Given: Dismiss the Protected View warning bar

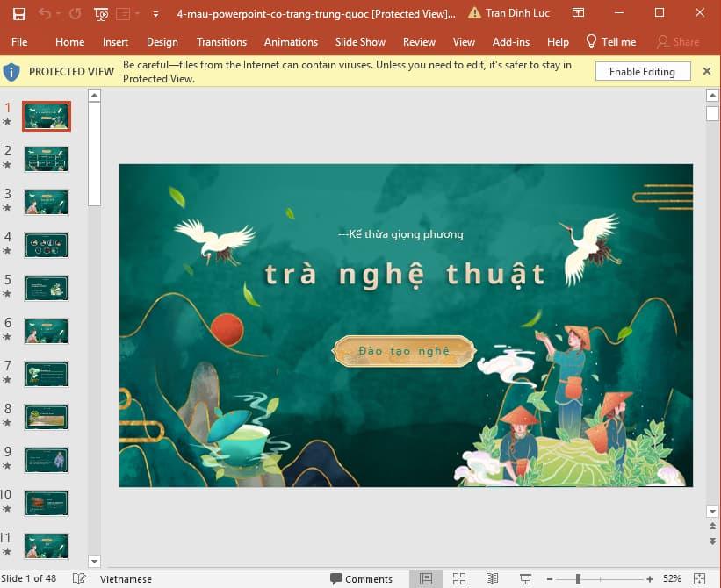Looking at the screenshot, I should pyautogui.click(x=707, y=71).
